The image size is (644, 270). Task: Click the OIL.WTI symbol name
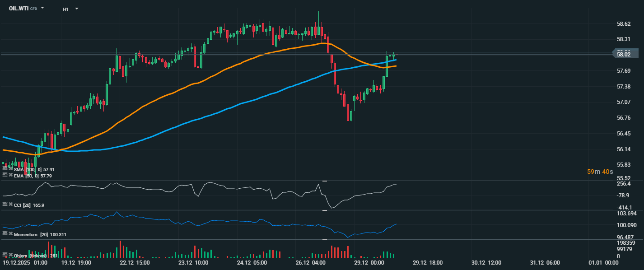click(x=19, y=9)
